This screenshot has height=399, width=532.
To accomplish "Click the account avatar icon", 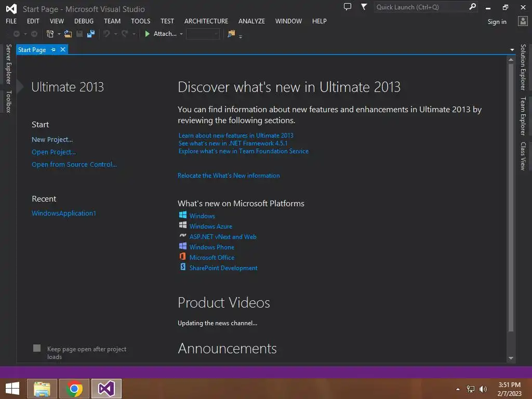I will coord(523,21).
